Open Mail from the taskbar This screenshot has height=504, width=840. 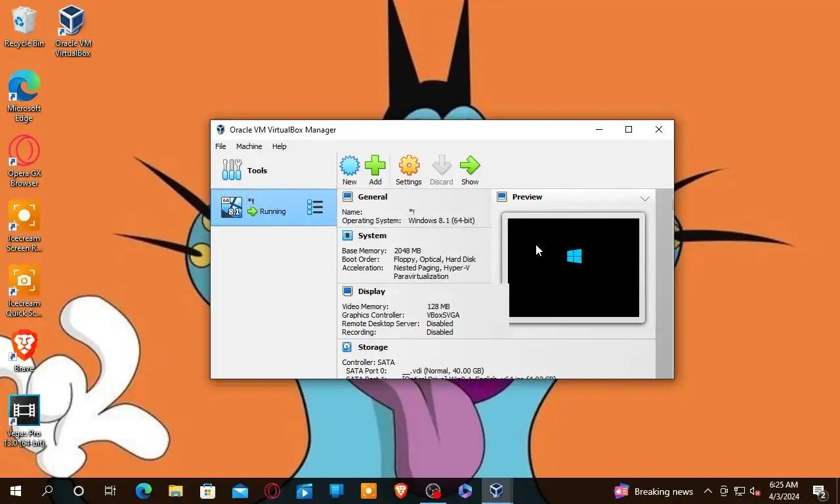[240, 491]
